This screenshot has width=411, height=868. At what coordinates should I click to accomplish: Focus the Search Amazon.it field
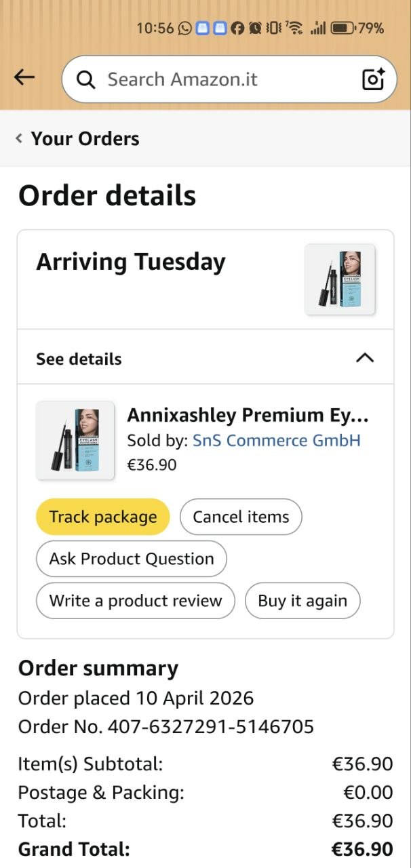coord(203,79)
